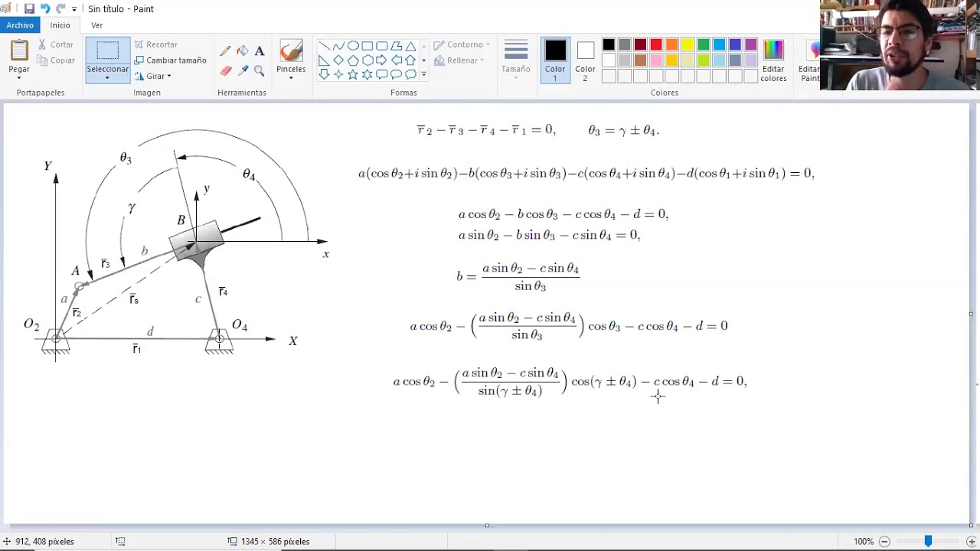Select the Cloud callout shape
980x551 pixels.
pyautogui.click(x=411, y=74)
